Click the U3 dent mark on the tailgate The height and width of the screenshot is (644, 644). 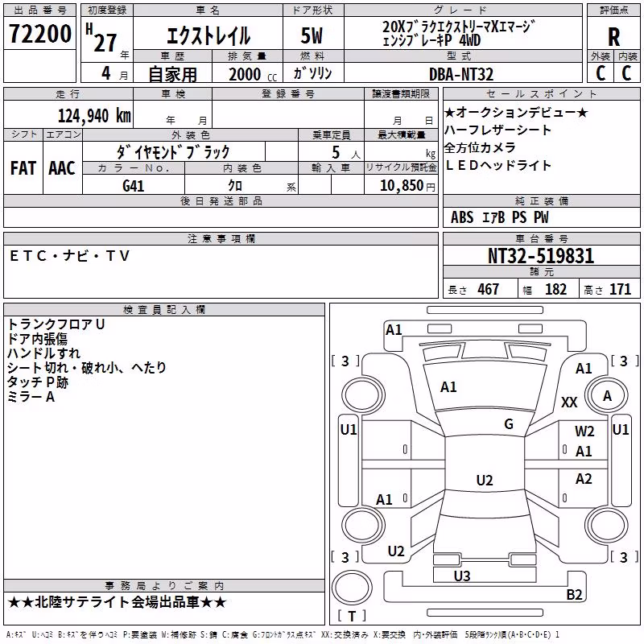pos(462,576)
